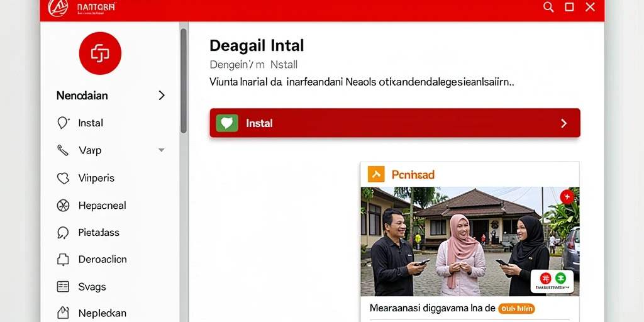Open the Pcnhsad card heading

[x=413, y=175]
